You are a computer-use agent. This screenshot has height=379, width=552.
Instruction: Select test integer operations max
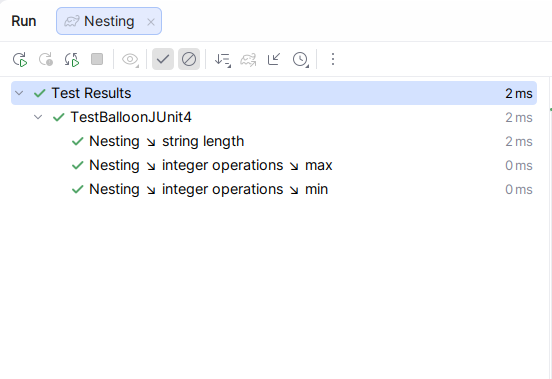[x=274, y=165]
